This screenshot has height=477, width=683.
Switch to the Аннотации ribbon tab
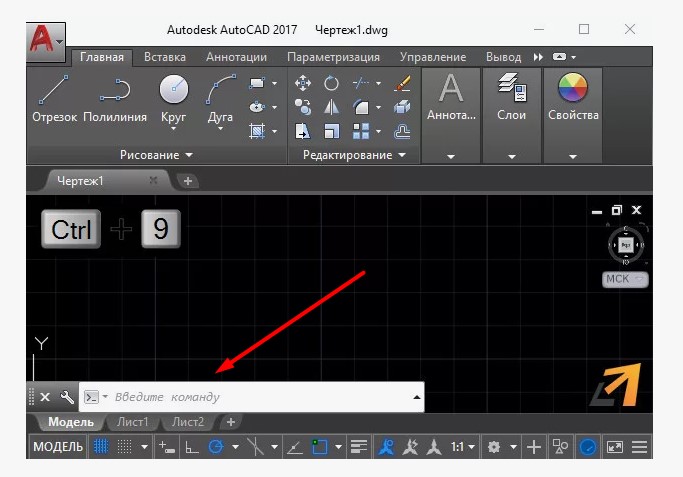[236, 57]
